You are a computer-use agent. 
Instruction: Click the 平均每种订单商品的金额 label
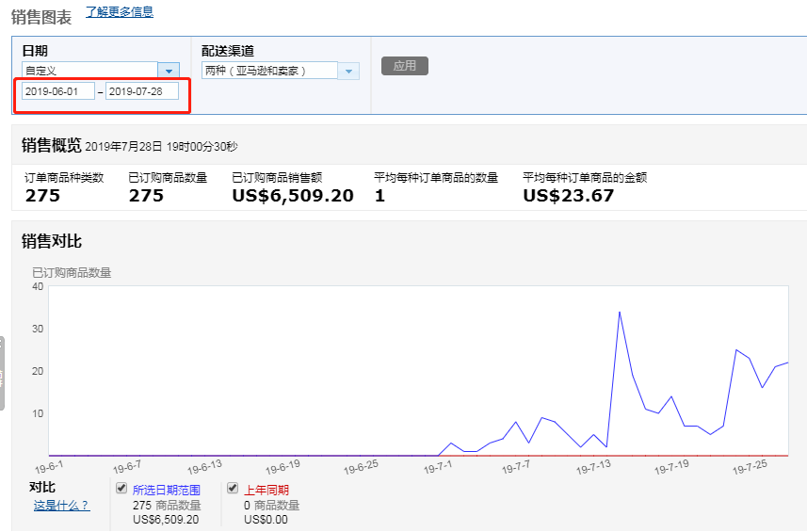585,178
